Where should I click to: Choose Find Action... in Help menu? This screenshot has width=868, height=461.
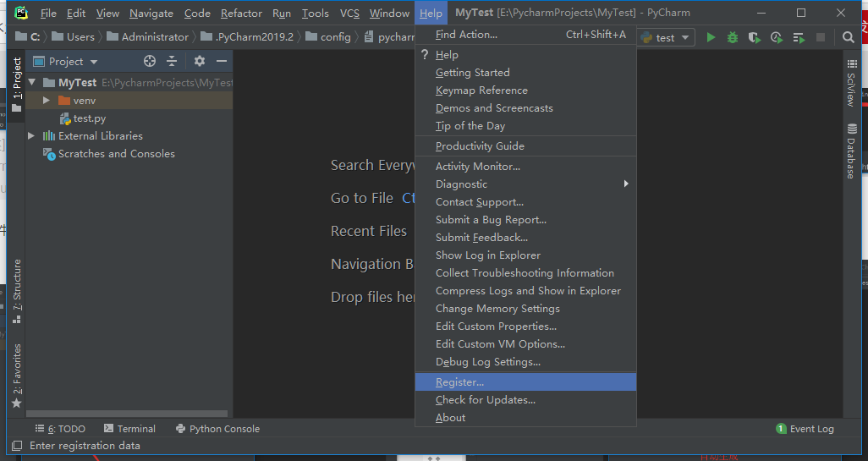pyautogui.click(x=525, y=35)
